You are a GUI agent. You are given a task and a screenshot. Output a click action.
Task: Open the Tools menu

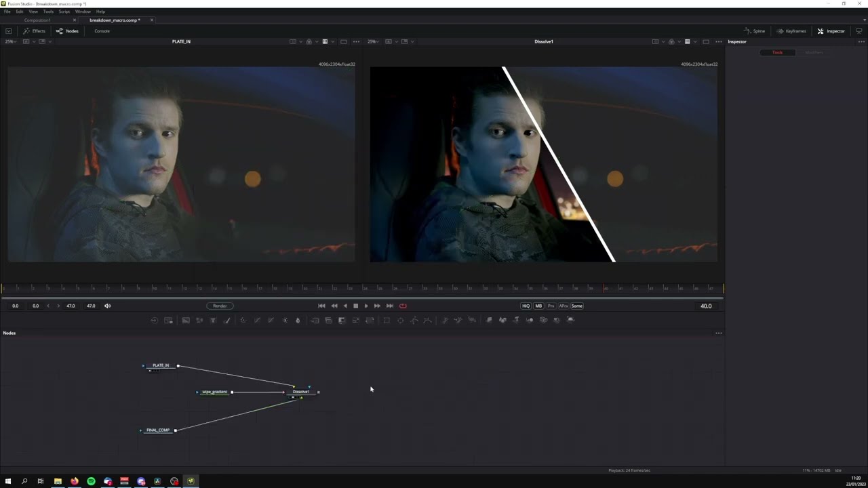(48, 12)
